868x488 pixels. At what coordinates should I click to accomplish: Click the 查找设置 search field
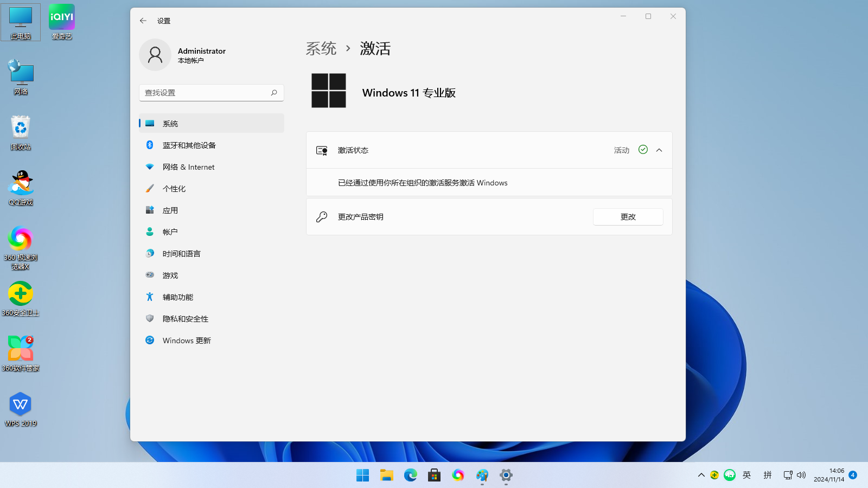(212, 93)
